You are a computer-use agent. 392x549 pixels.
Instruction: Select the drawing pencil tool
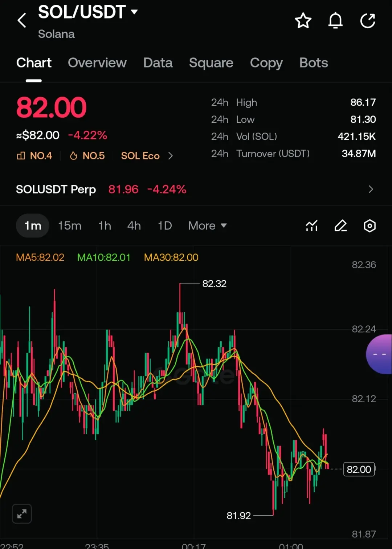pyautogui.click(x=340, y=226)
